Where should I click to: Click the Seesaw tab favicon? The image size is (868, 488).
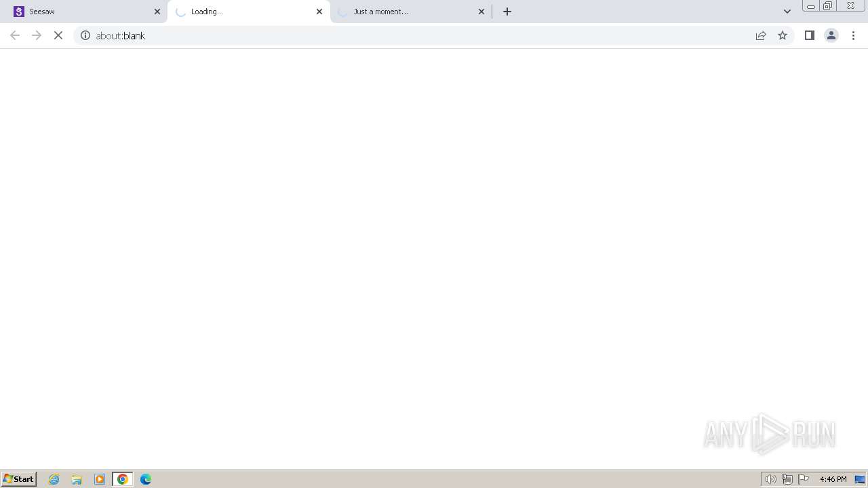(19, 12)
